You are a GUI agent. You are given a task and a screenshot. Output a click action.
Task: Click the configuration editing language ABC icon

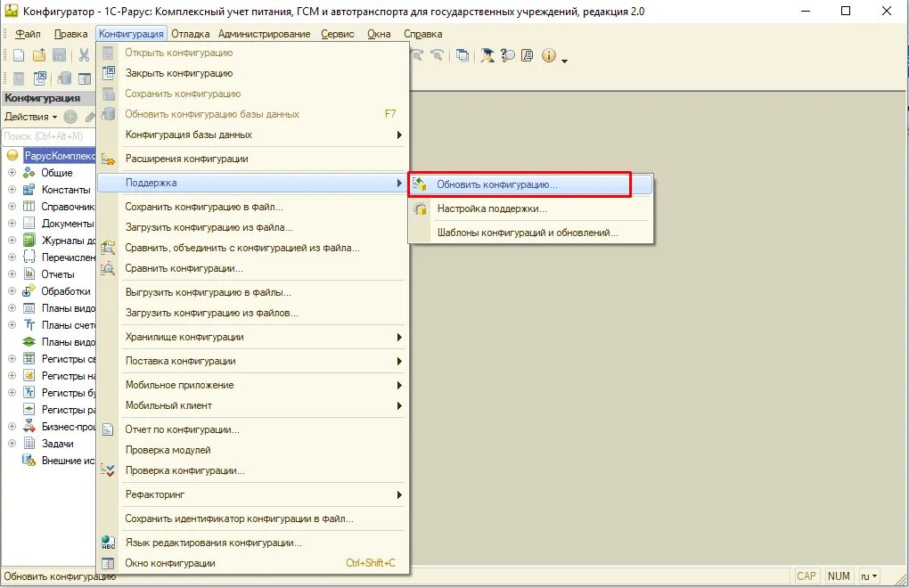(108, 543)
